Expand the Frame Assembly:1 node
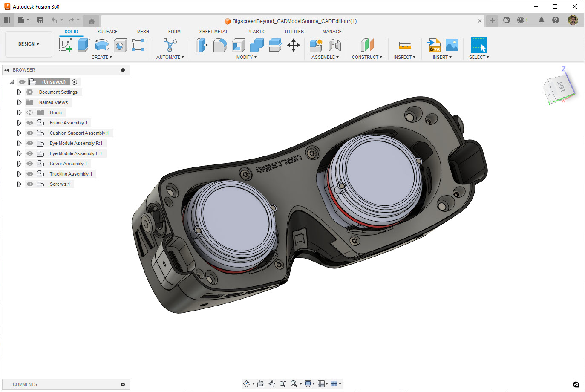The height and width of the screenshot is (392, 585). [19, 123]
